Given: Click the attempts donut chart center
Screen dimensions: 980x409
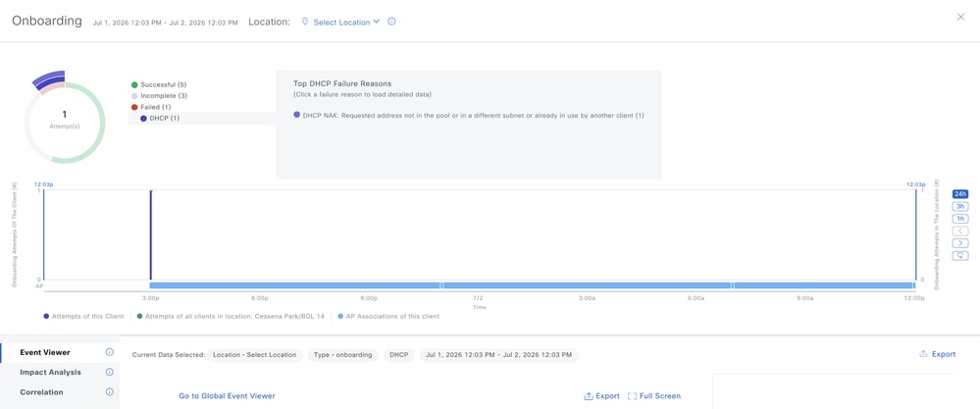Looking at the screenshot, I should [65, 119].
